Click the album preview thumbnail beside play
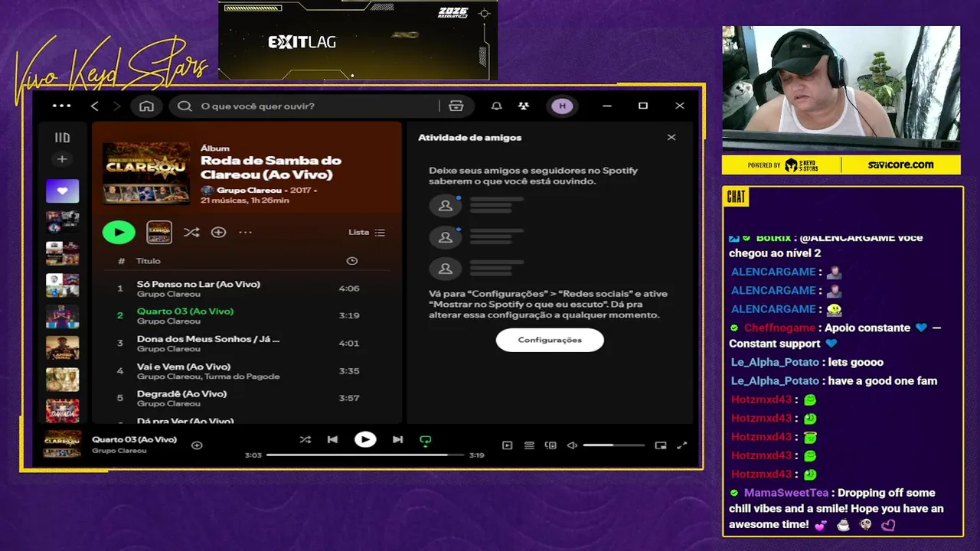This screenshot has height=551, width=980. click(x=159, y=232)
